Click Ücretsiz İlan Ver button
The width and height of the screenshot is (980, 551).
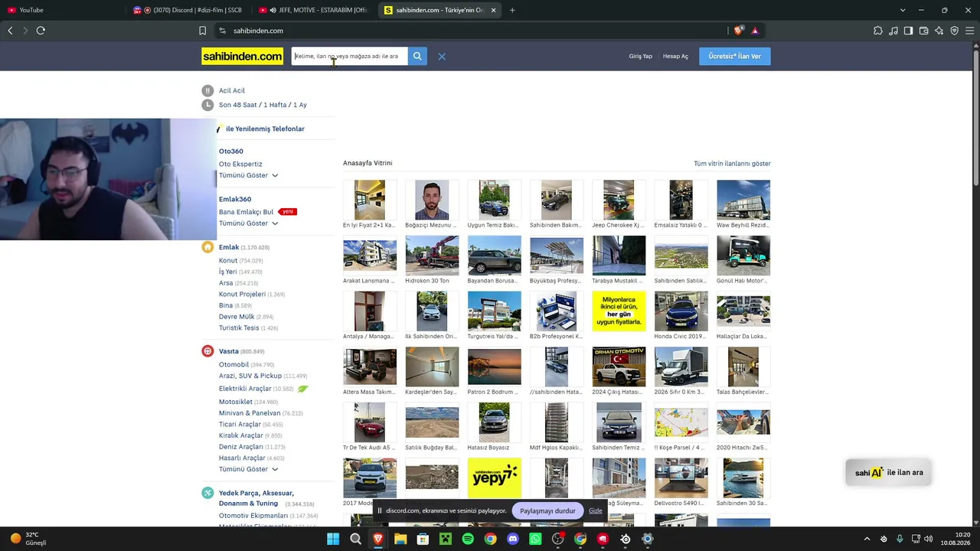click(x=735, y=57)
